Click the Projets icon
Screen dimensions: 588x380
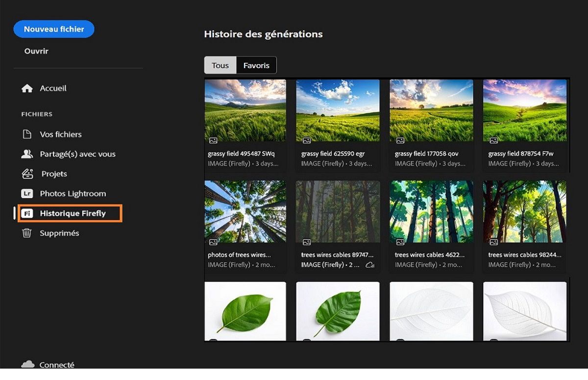click(x=27, y=174)
